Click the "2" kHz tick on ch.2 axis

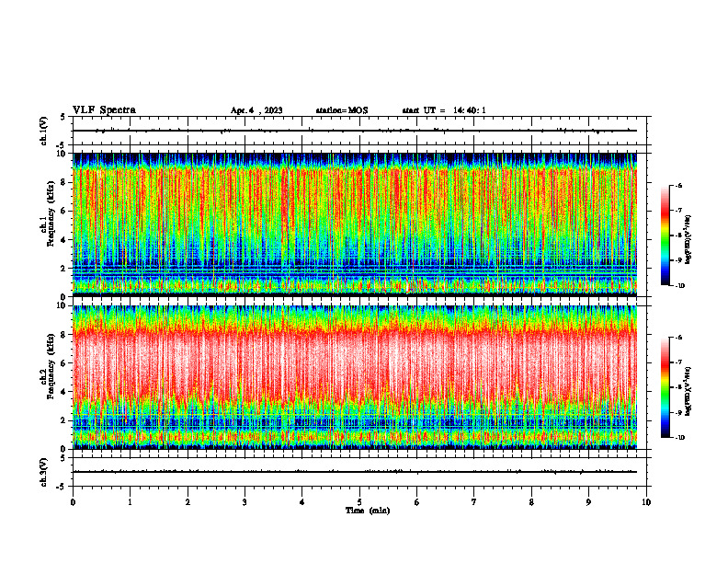64,420
